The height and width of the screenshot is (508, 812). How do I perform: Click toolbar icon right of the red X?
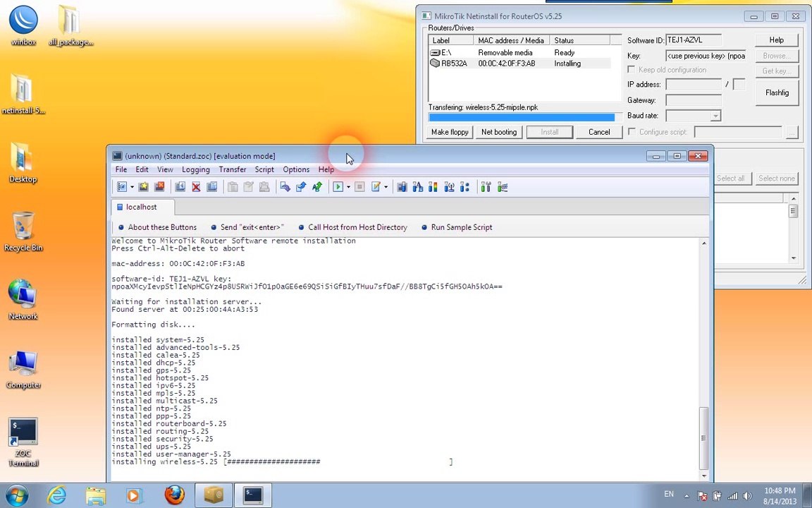211,187
